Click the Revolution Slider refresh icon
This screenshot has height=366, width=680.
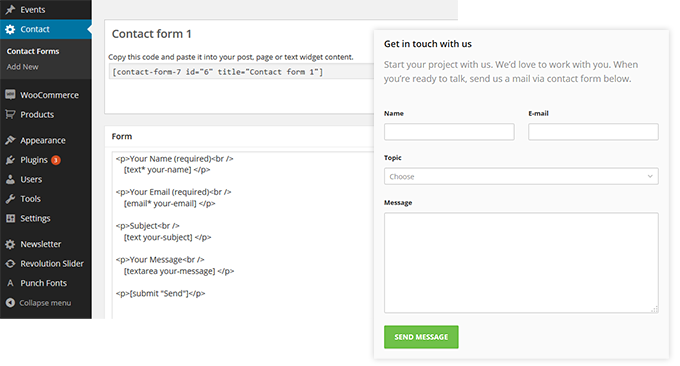10,263
